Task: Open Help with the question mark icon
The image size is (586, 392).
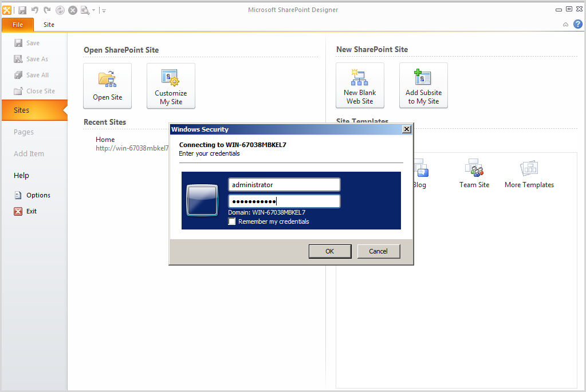Action: 578,24
